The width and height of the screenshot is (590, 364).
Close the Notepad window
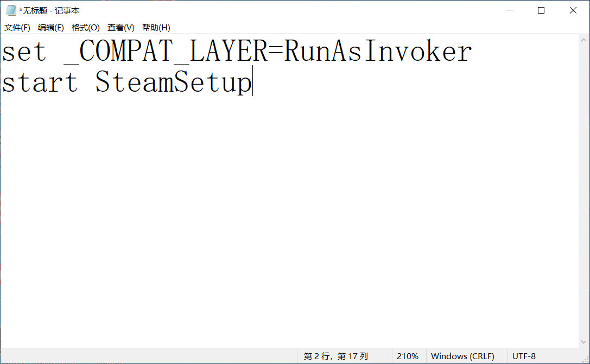[x=573, y=10]
